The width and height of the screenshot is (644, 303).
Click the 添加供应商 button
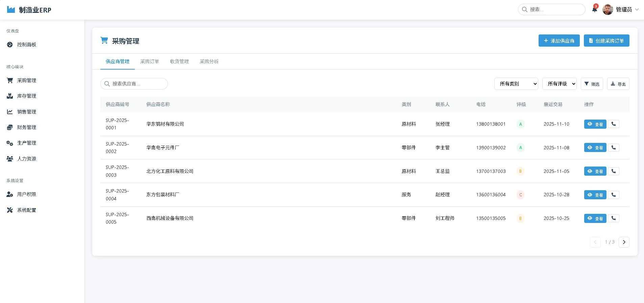[x=559, y=41]
